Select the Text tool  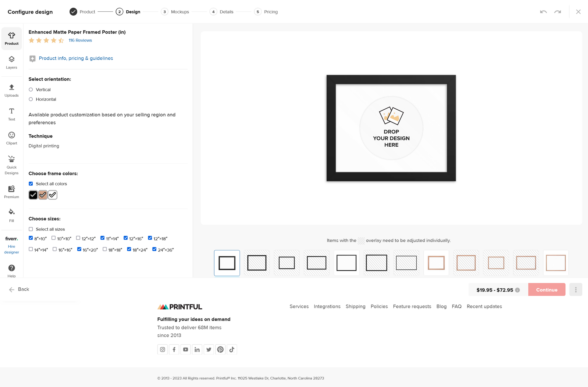pos(11,114)
